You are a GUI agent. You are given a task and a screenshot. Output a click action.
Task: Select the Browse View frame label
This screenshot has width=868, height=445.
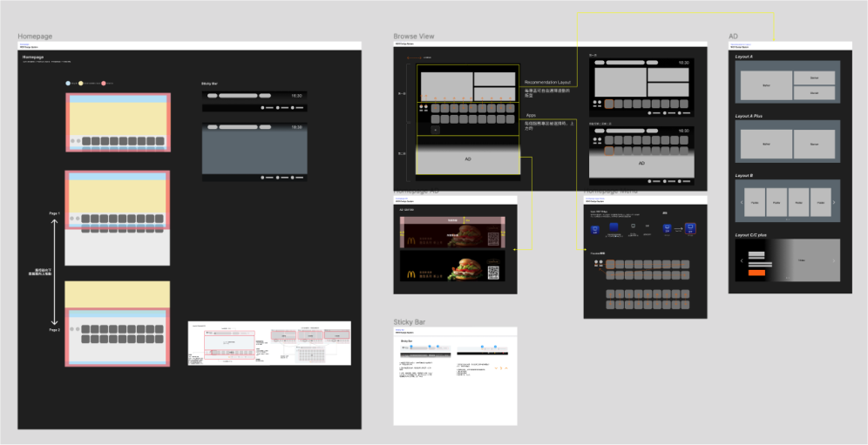(414, 37)
